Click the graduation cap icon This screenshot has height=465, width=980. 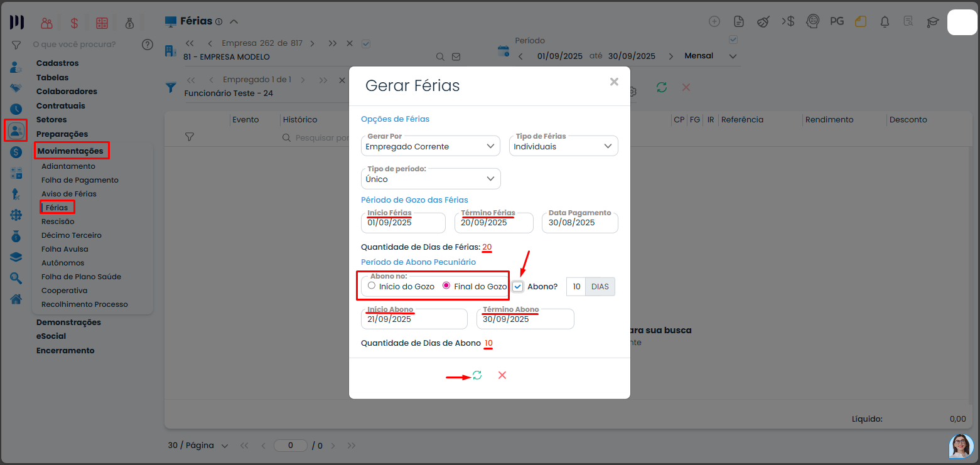pyautogui.click(x=933, y=21)
